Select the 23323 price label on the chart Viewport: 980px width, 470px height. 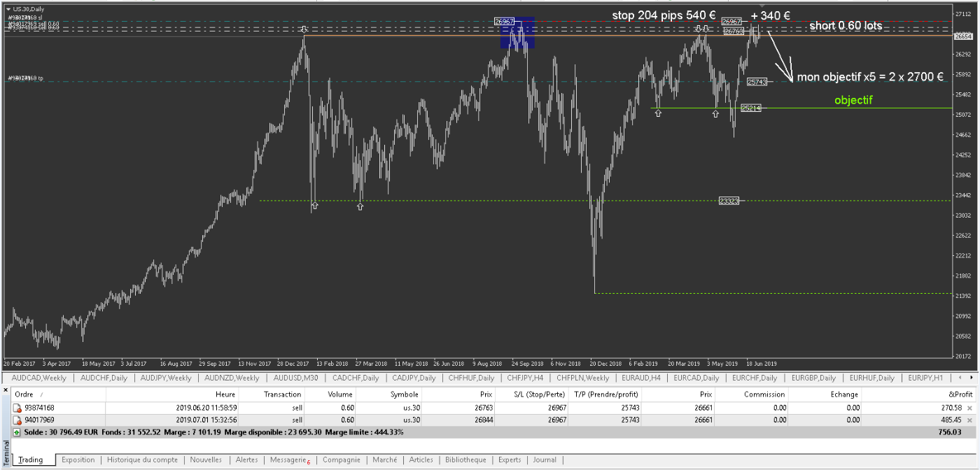click(729, 201)
